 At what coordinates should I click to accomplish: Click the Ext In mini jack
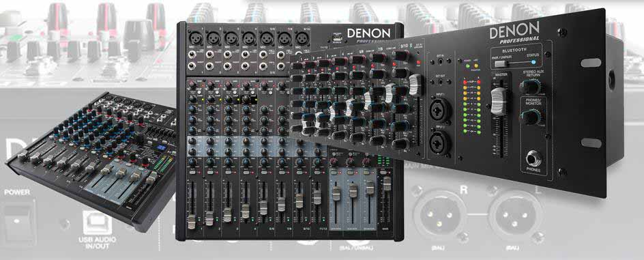[x=441, y=62]
